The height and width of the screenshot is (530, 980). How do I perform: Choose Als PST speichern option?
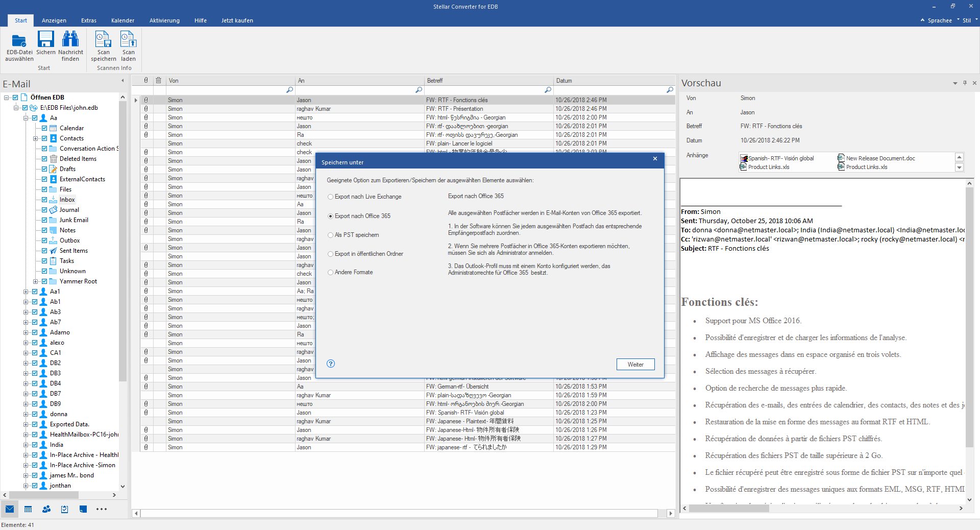tap(354, 235)
